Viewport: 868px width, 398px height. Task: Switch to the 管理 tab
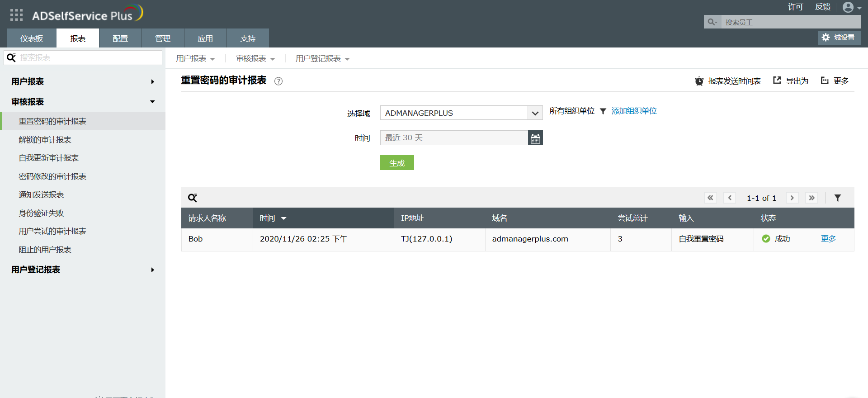(x=163, y=38)
